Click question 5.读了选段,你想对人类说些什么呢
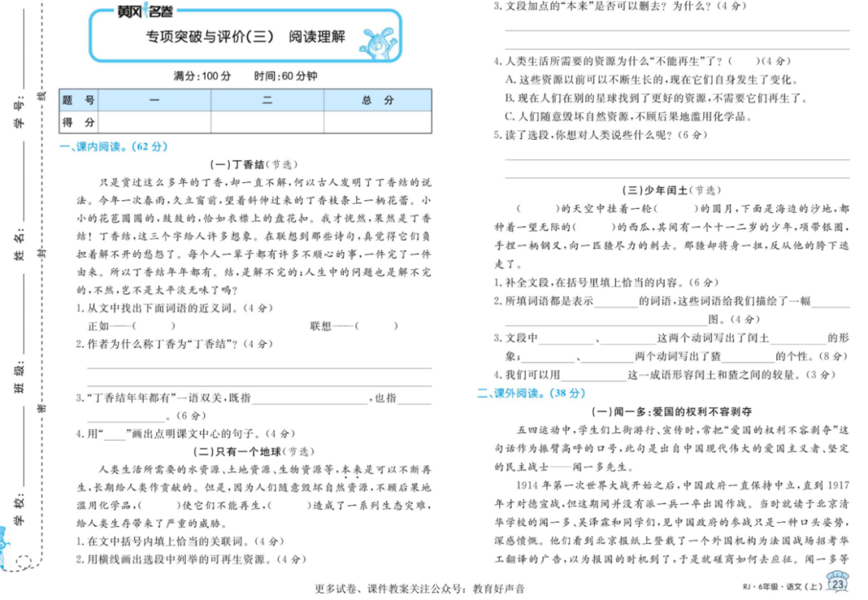 click(600, 134)
